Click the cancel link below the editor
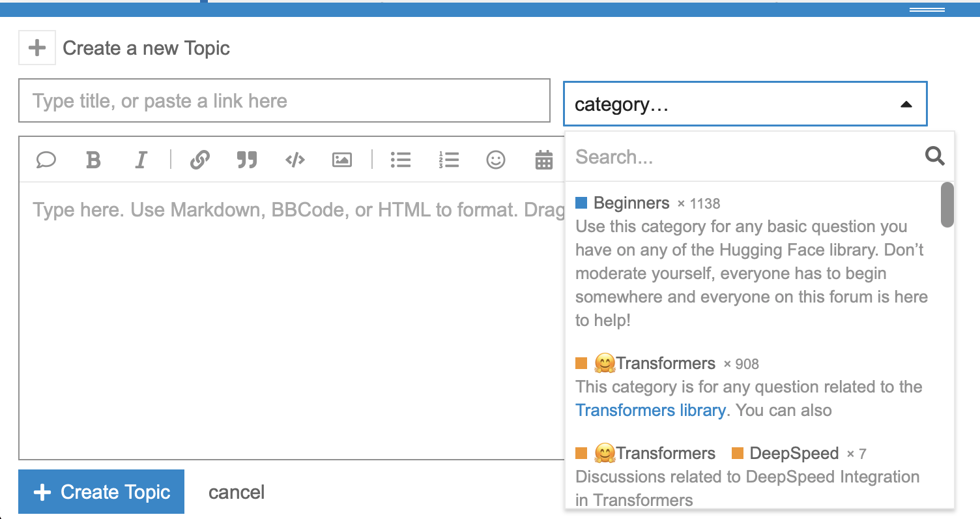The height and width of the screenshot is (519, 980). point(236,492)
